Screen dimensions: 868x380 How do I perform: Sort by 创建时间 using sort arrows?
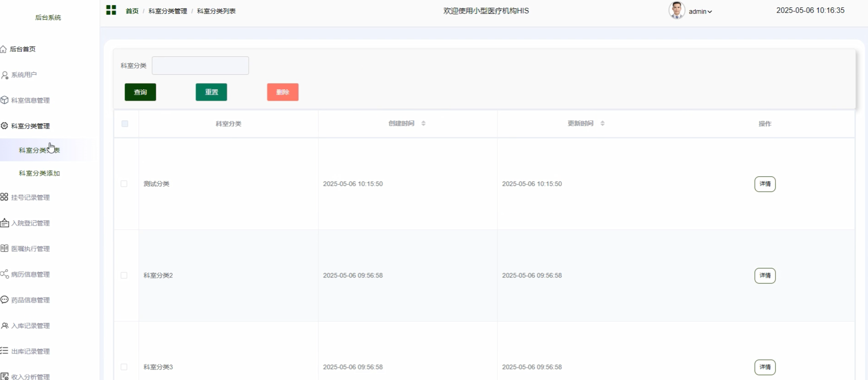[423, 123]
